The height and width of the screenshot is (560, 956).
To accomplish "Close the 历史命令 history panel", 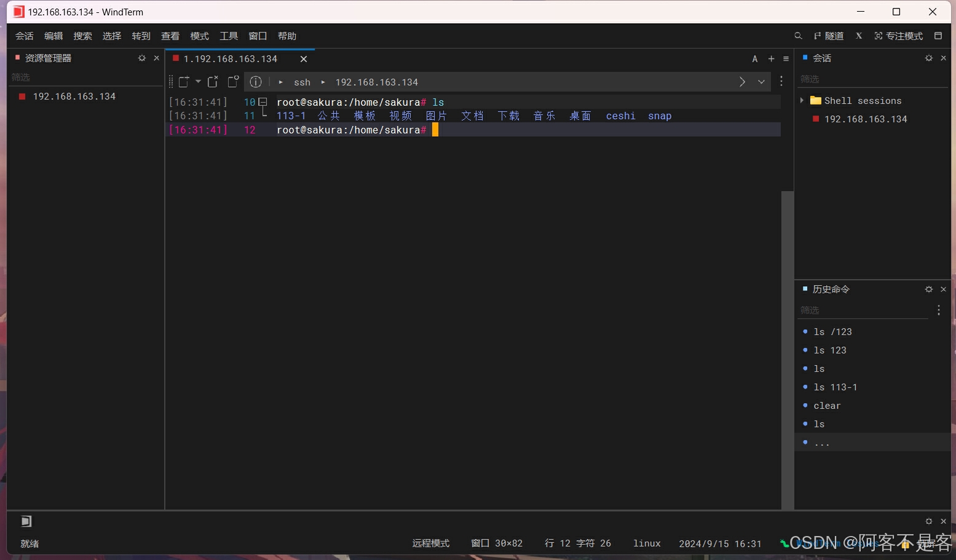I will pyautogui.click(x=944, y=289).
